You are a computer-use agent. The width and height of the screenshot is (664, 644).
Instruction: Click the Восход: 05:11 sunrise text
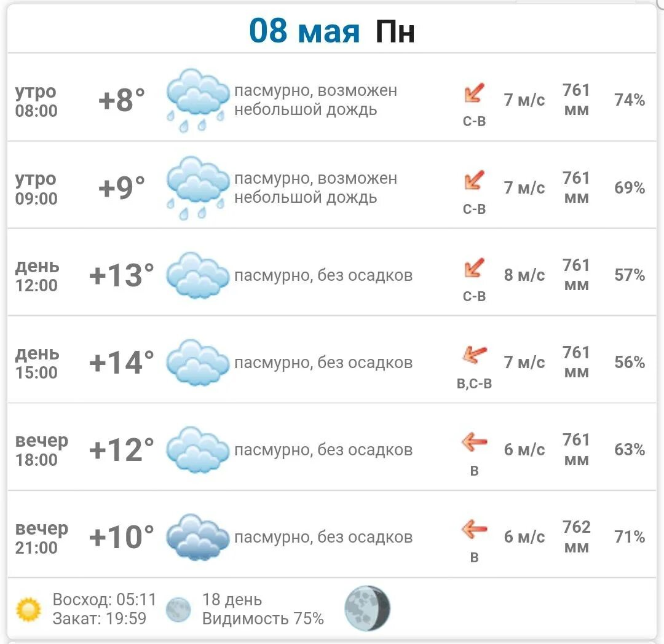click(x=105, y=600)
